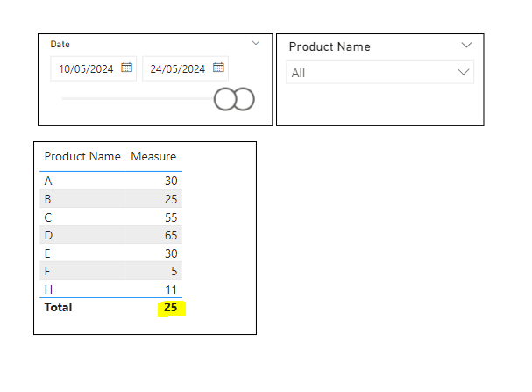The width and height of the screenshot is (532, 392).
Task: Expand the Product Name slicer header chevron
Action: click(x=466, y=45)
